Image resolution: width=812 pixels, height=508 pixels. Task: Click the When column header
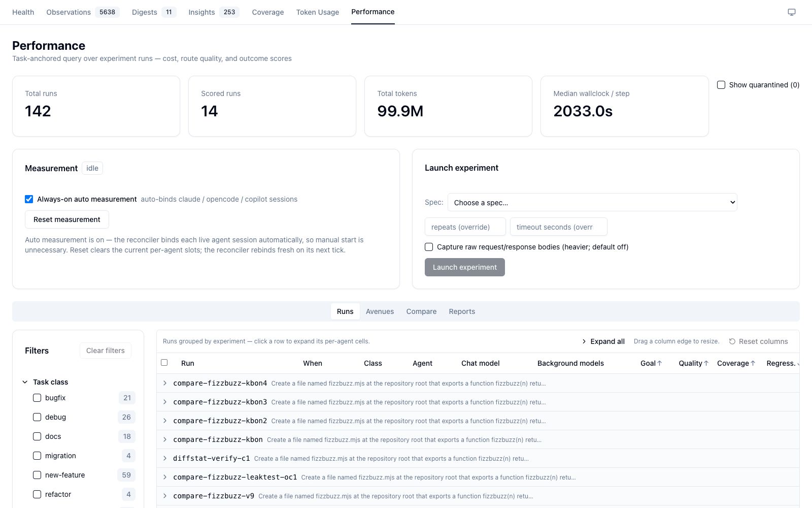click(x=313, y=363)
